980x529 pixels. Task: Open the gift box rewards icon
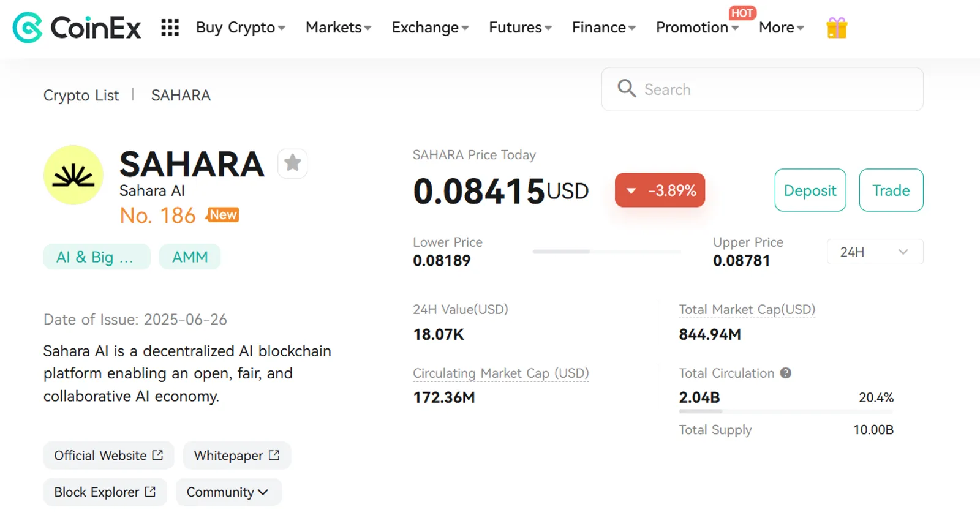(837, 28)
